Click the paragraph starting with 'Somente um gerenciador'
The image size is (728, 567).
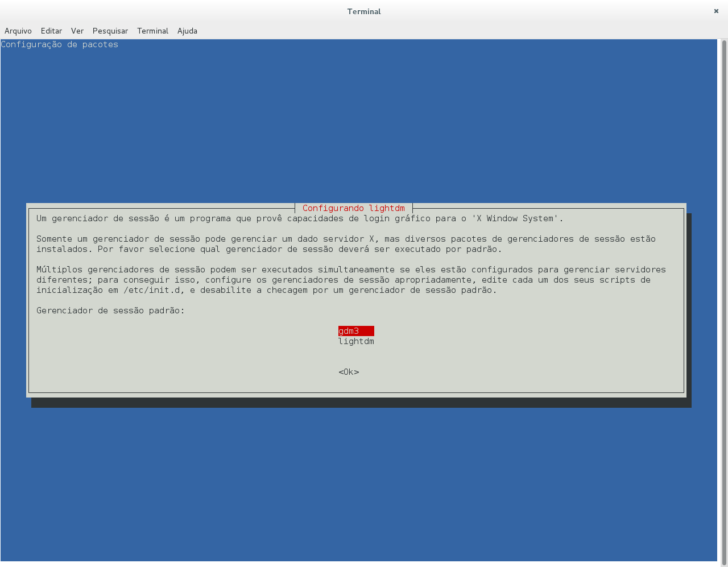pyautogui.click(x=341, y=244)
